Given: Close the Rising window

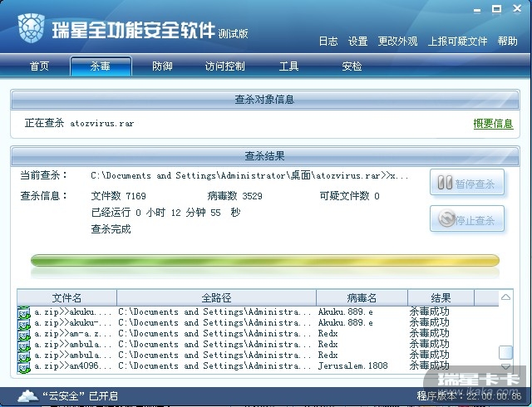Looking at the screenshot, I should [517, 8].
